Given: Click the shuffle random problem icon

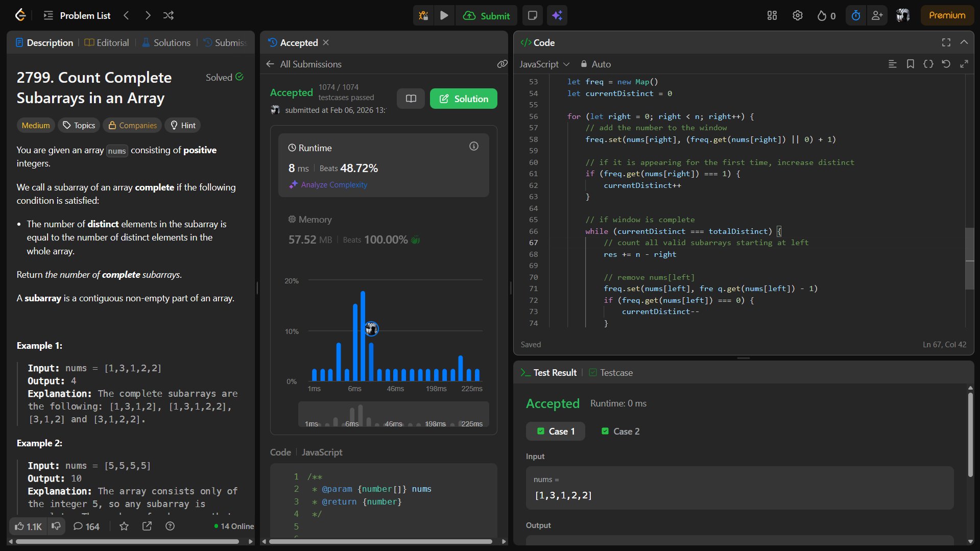Looking at the screenshot, I should pyautogui.click(x=169, y=15).
